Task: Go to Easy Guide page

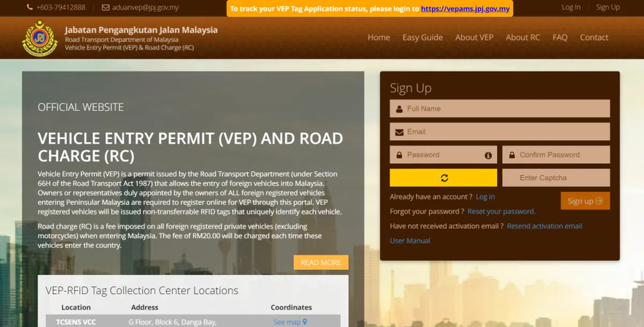Action: (x=422, y=38)
